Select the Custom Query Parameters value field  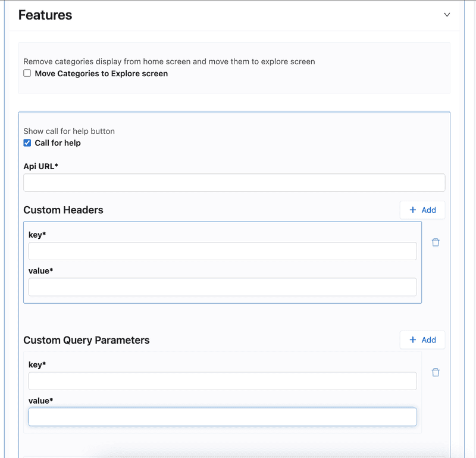point(223,417)
